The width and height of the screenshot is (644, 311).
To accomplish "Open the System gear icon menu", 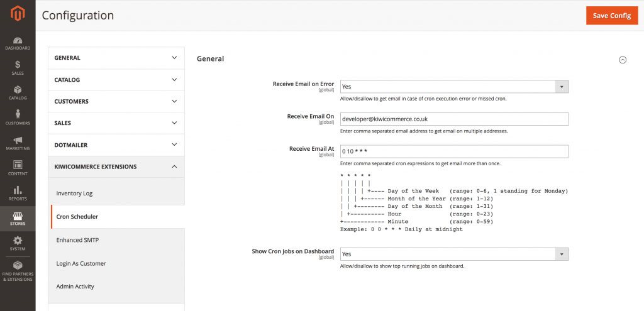I will coord(18,243).
